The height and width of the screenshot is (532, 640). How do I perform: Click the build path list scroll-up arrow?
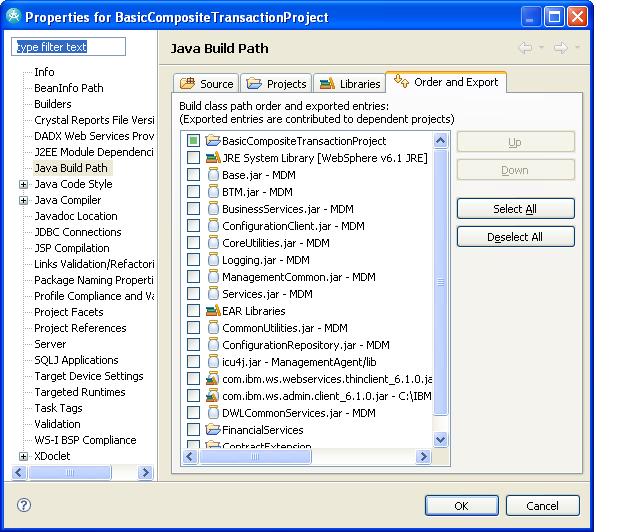[x=440, y=141]
